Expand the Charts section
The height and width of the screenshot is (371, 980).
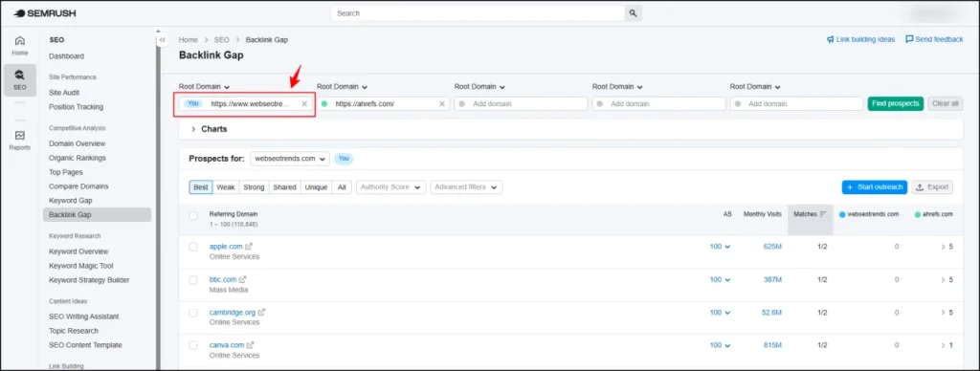tap(209, 129)
